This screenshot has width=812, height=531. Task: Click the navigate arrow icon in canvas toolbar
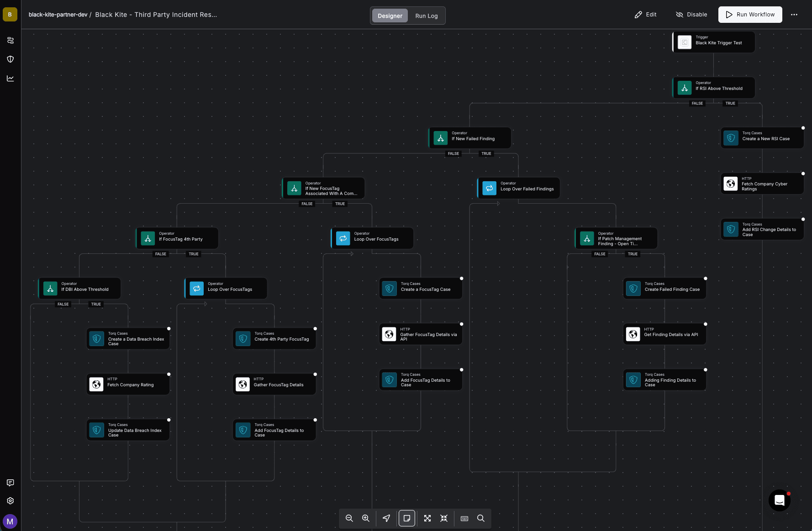point(386,518)
